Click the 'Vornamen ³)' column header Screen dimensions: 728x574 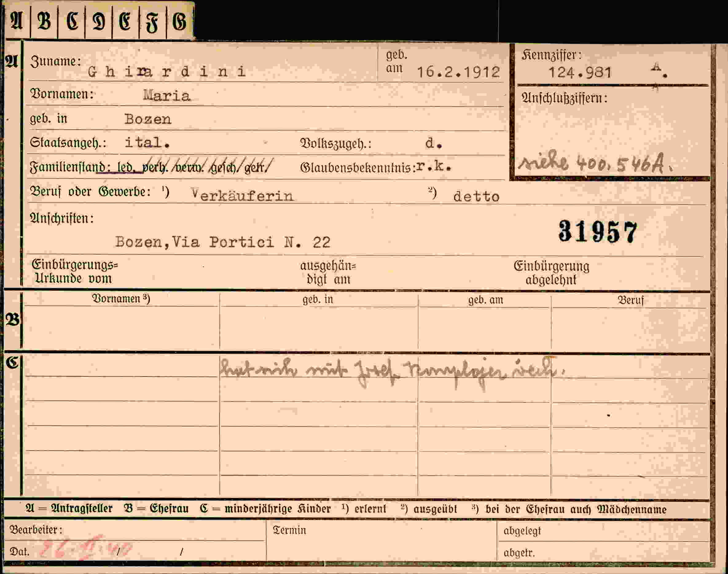[121, 299]
